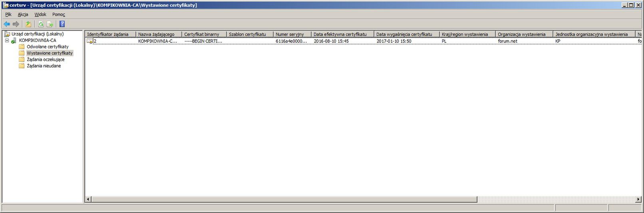Open Żądania nieudane folder
This screenshot has width=644, height=213.
(x=44, y=66)
